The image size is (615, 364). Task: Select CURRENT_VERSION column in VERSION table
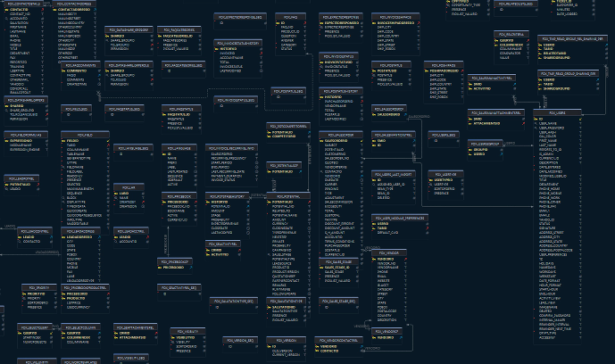click(x=286, y=354)
